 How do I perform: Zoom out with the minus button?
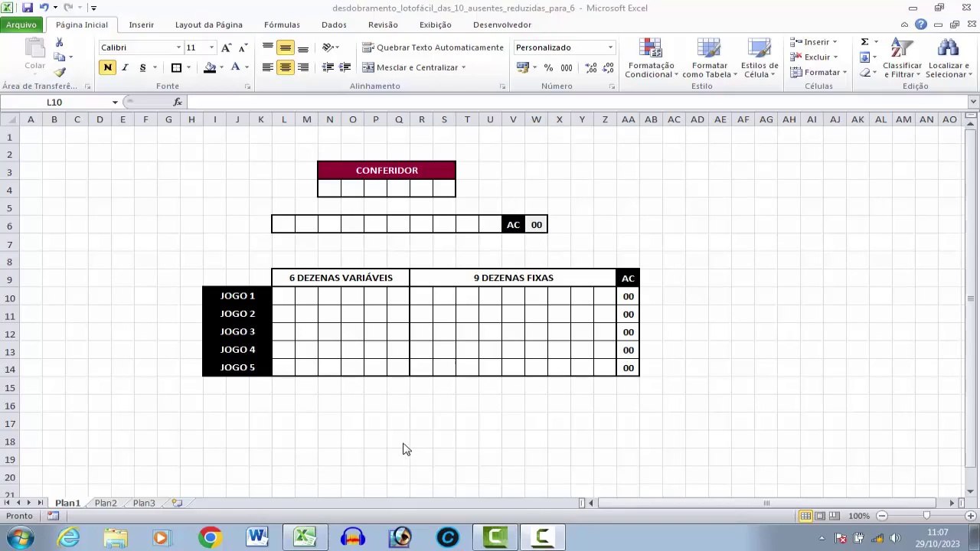pyautogui.click(x=882, y=516)
